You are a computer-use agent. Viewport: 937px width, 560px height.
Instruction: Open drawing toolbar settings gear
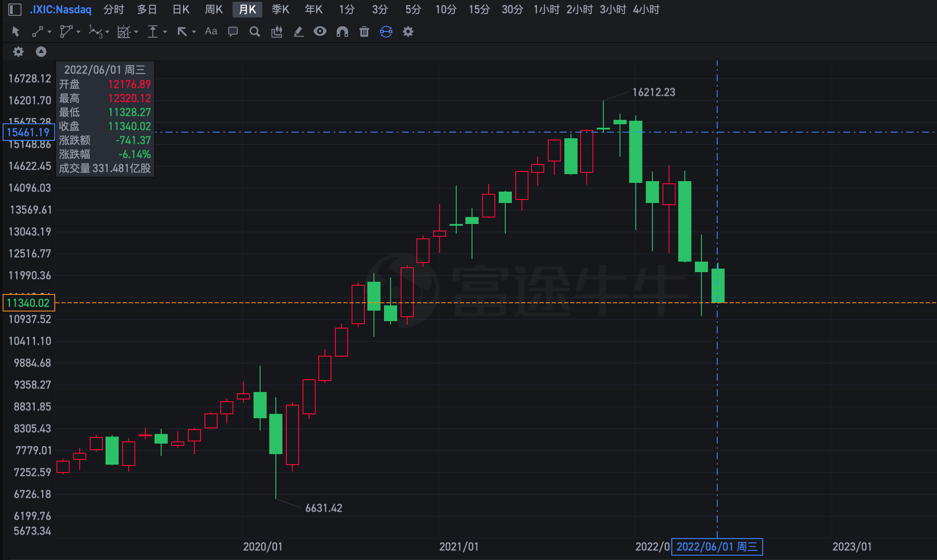[408, 31]
